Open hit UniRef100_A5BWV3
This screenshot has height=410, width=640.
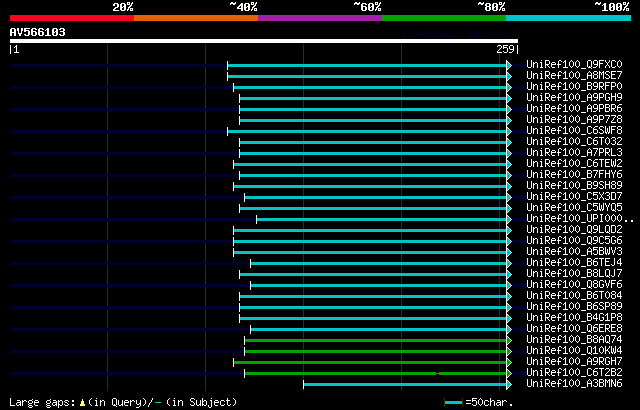(574, 252)
